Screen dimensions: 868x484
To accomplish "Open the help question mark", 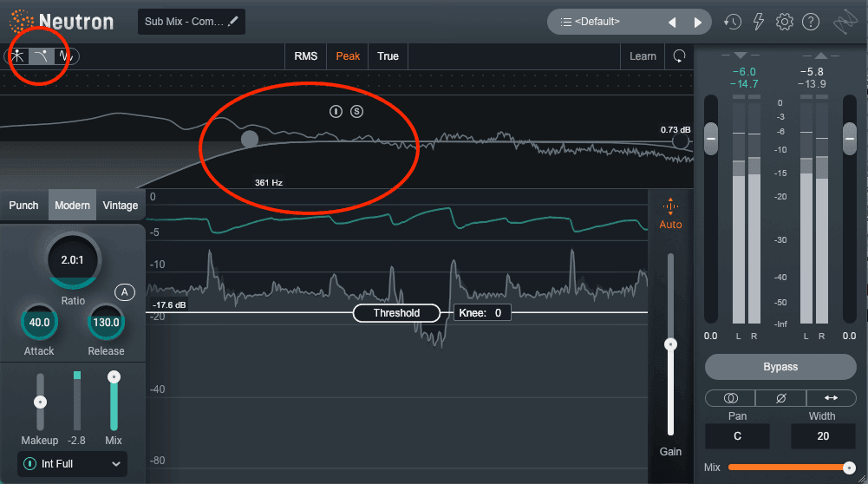I will [x=811, y=23].
